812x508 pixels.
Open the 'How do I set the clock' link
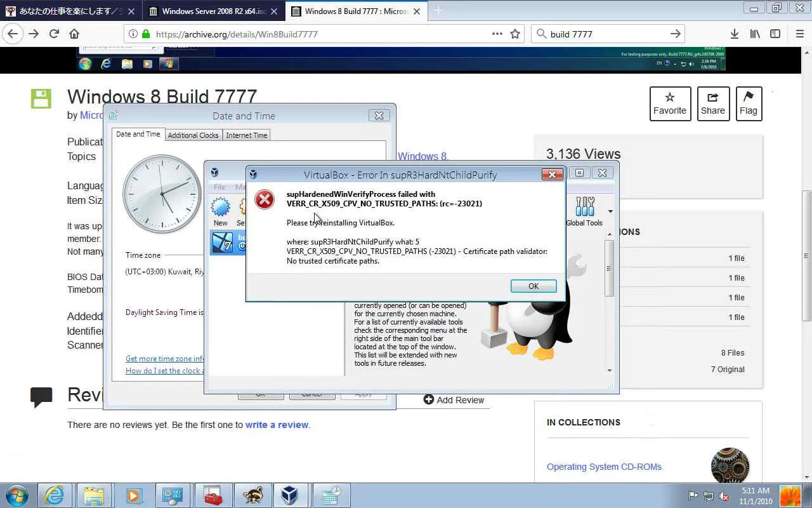point(164,371)
